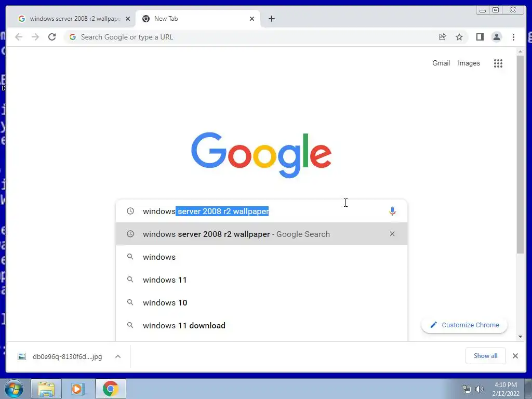Image resolution: width=532 pixels, height=399 pixels.
Task: Choose the 'windows 10' suggestion
Action: point(261,302)
